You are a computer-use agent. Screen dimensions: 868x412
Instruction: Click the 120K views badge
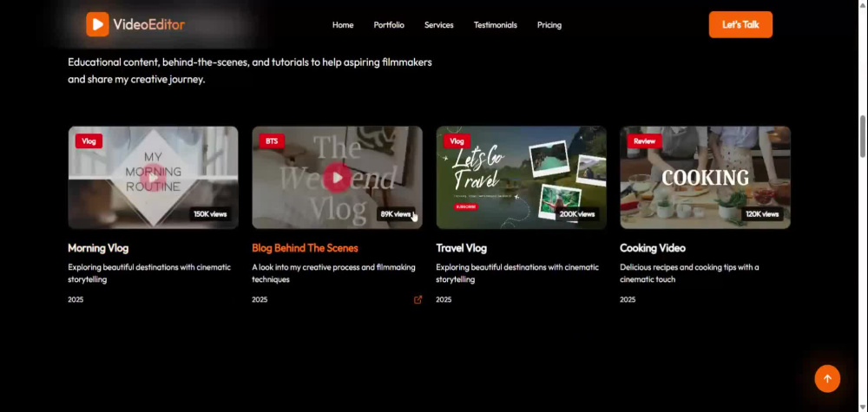click(x=762, y=214)
